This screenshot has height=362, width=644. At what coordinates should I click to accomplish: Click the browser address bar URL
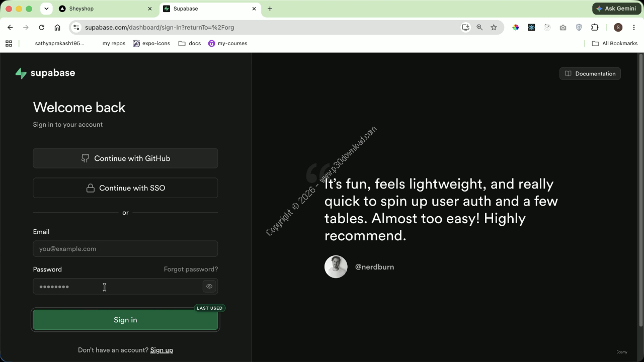(x=159, y=27)
